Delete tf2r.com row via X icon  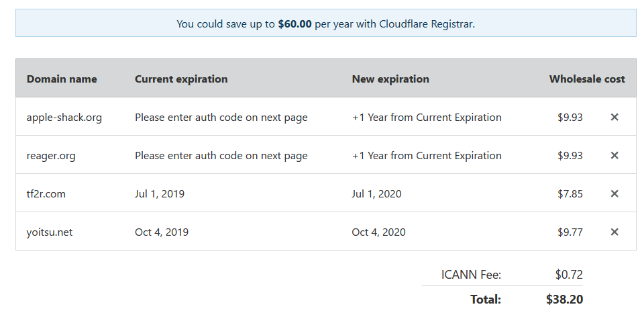(x=614, y=193)
